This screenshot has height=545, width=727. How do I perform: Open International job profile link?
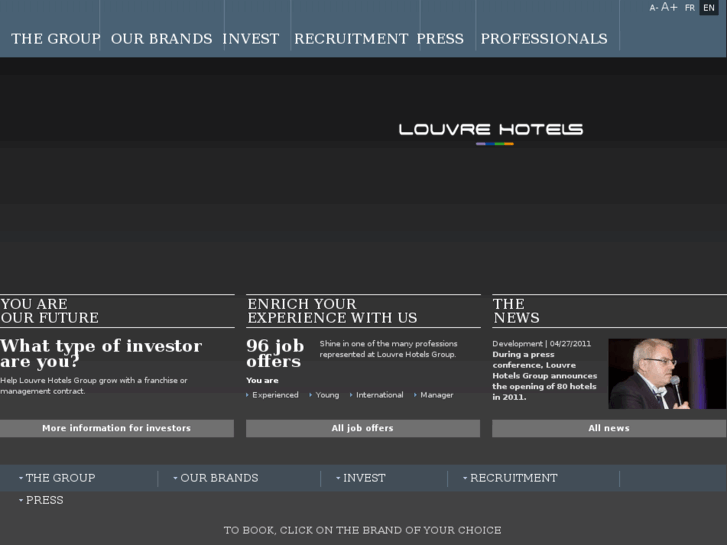(379, 395)
